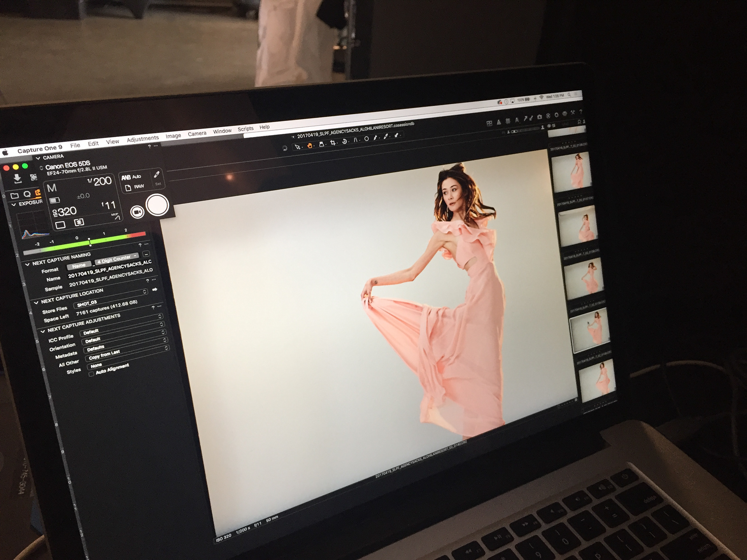Click the exposure meter slider indicator
Screen dimensions: 747x560
click(90, 241)
